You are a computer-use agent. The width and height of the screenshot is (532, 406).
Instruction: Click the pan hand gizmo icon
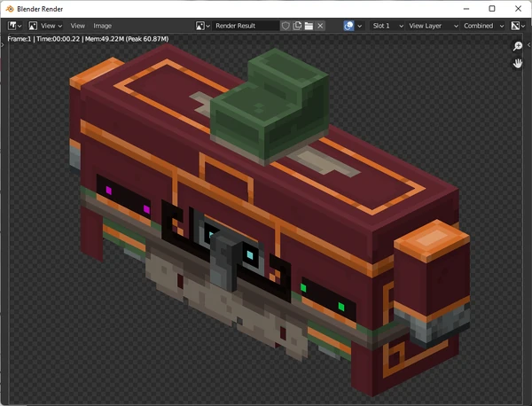(x=518, y=63)
